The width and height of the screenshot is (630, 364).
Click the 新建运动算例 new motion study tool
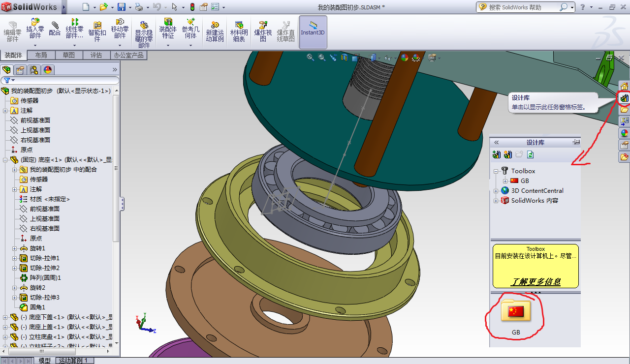tap(215, 31)
